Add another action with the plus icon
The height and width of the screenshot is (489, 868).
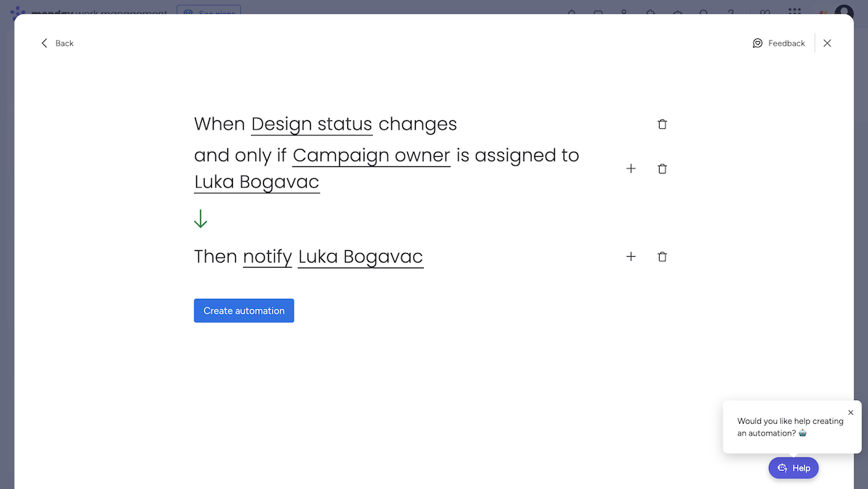coord(631,257)
